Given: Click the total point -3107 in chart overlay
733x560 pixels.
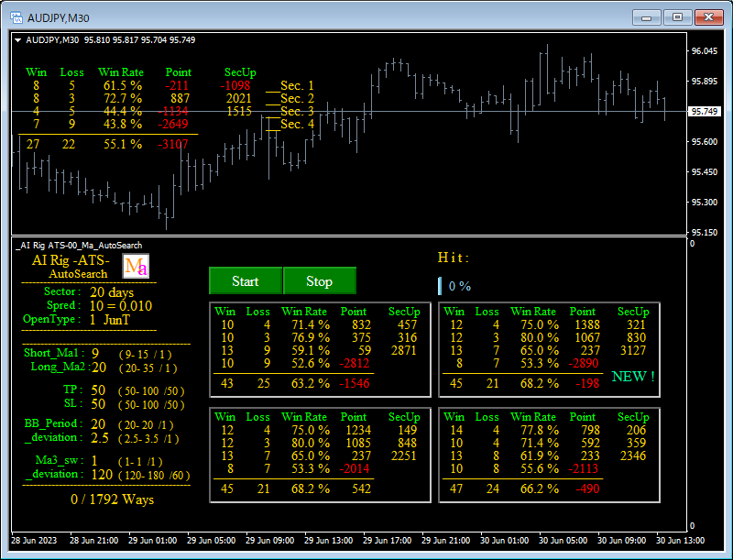Looking at the screenshot, I should [173, 144].
